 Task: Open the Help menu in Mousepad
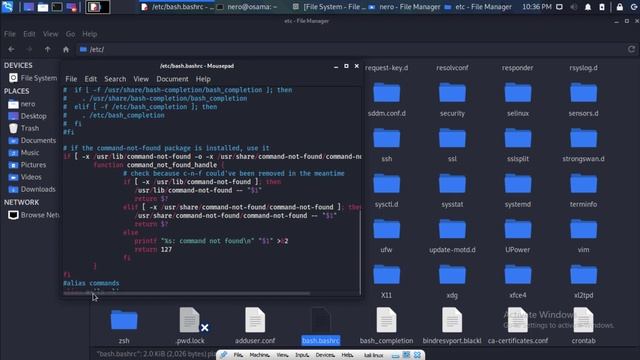click(203, 79)
